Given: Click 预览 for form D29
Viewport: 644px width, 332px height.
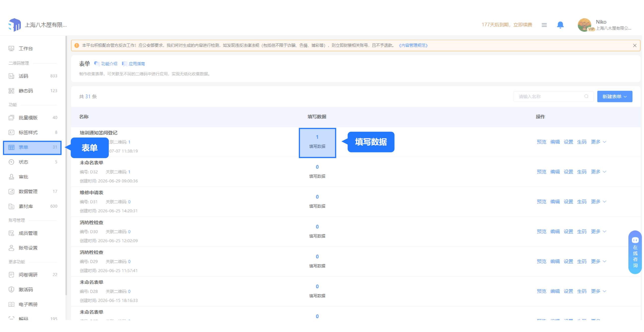Looking at the screenshot, I should [541, 262].
